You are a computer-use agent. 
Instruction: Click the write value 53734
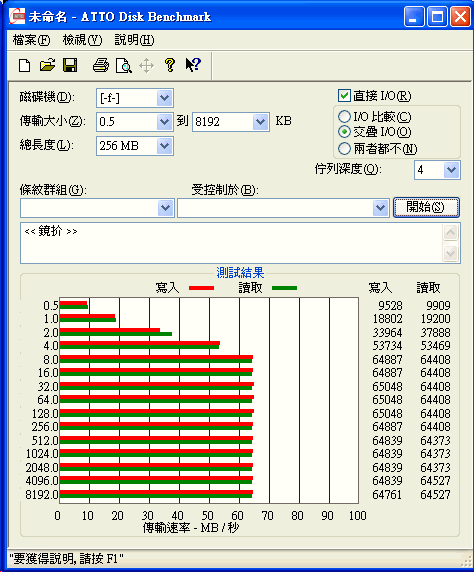[388, 345]
